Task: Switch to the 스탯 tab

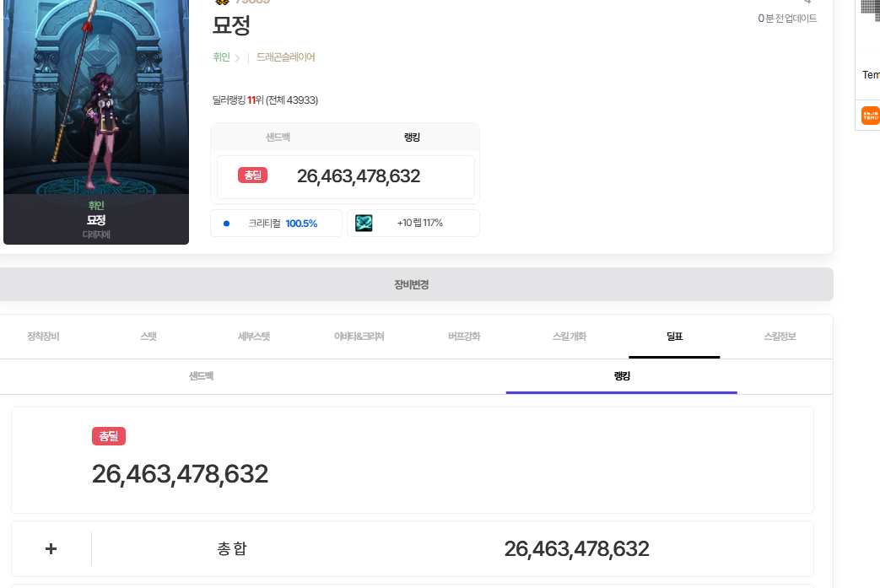Action: click(x=148, y=337)
